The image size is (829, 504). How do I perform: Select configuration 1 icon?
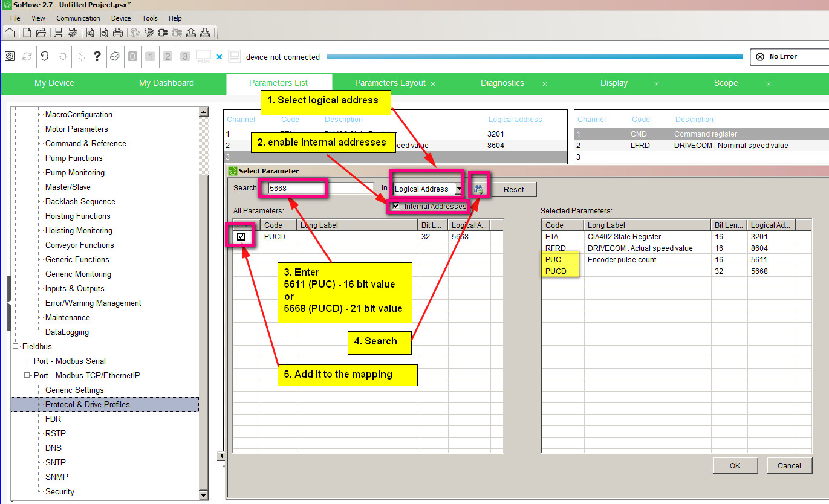coord(150,56)
